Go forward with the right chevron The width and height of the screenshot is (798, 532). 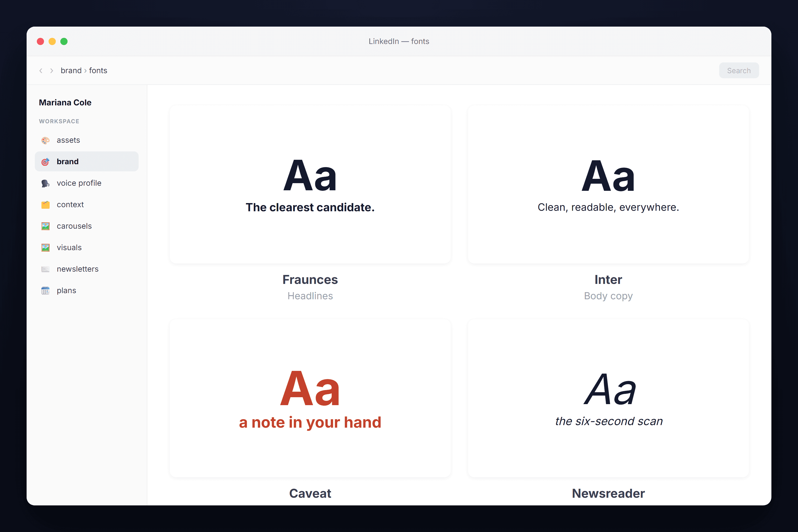(52, 71)
